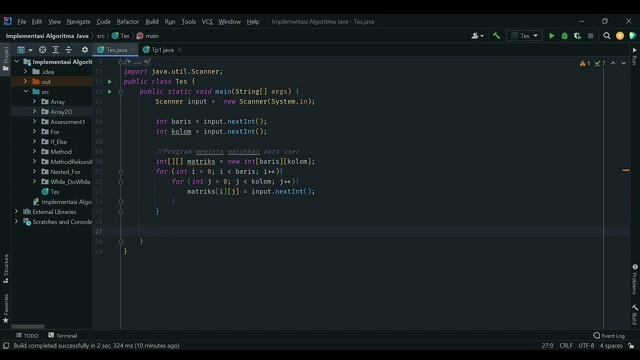Run the Tes configuration with green play

pos(551,36)
